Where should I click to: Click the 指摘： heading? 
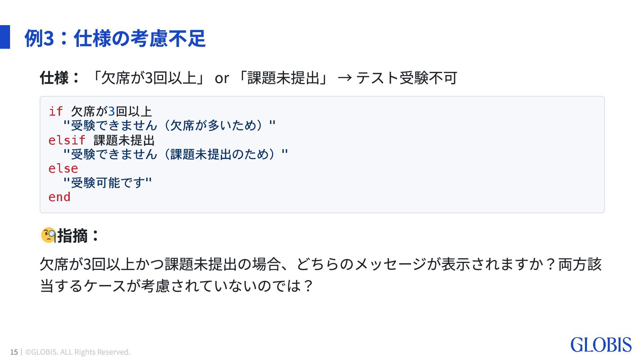(x=78, y=235)
